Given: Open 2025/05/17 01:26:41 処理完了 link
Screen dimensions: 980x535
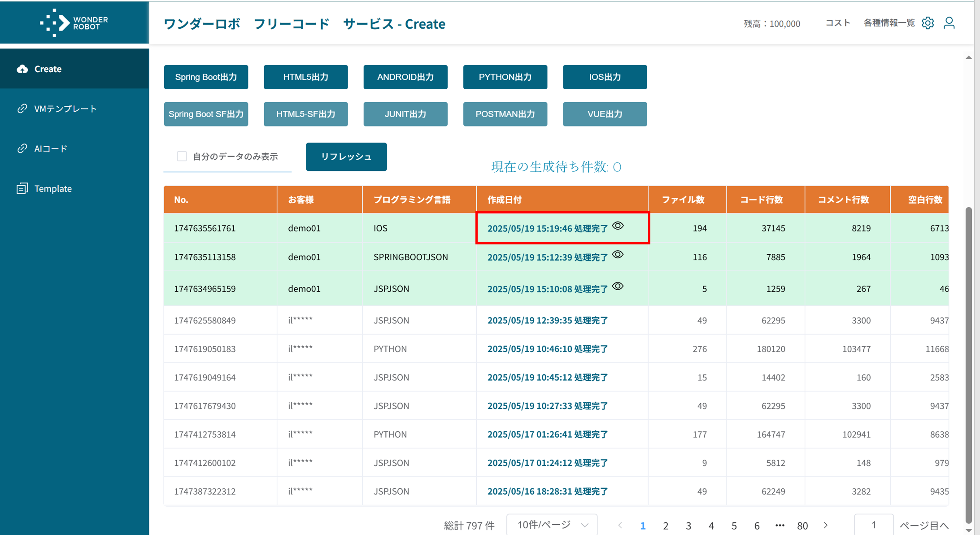Looking at the screenshot, I should tap(548, 434).
